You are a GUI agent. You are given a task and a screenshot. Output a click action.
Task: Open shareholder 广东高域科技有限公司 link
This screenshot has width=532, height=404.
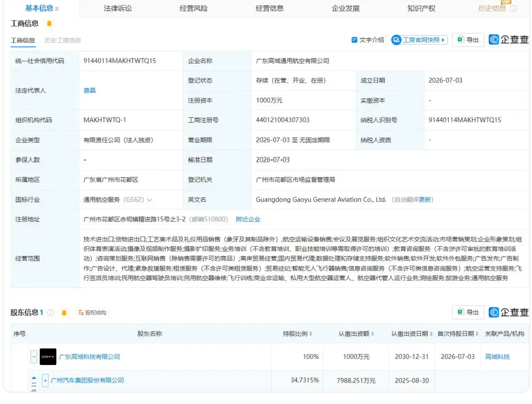pyautogui.click(x=89, y=357)
